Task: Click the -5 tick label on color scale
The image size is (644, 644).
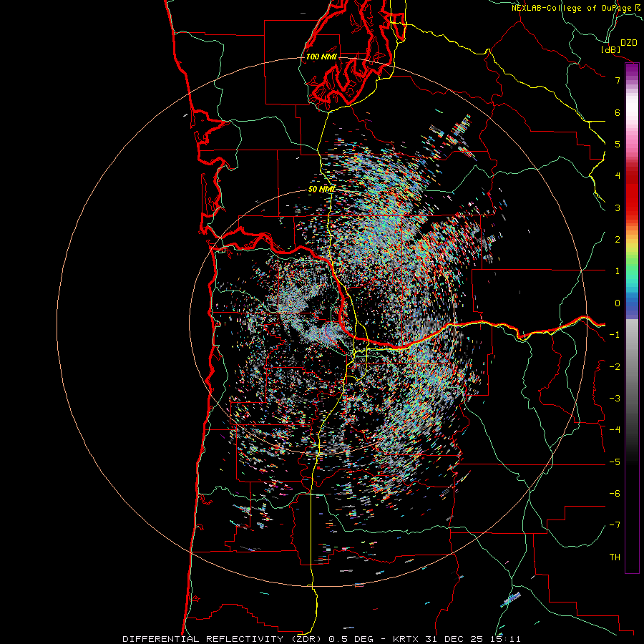Action: tap(615, 462)
